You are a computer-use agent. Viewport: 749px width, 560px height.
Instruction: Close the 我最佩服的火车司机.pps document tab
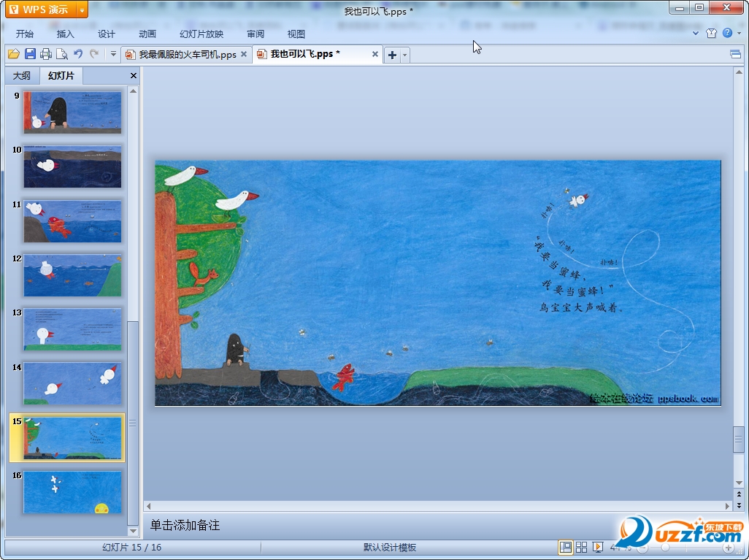[x=244, y=54]
